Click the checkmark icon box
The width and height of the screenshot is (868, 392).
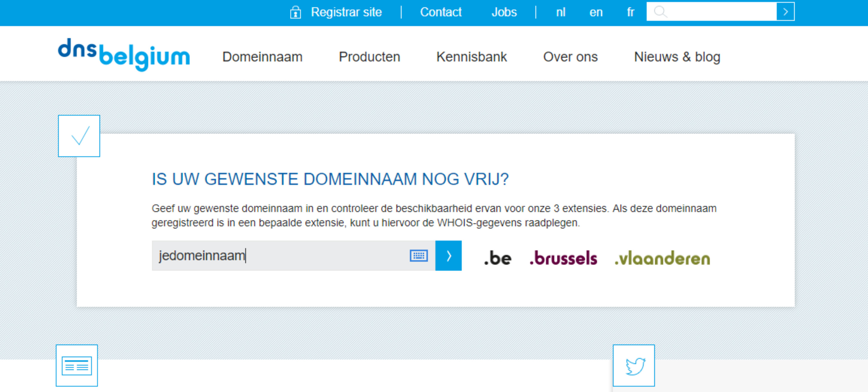point(79,136)
